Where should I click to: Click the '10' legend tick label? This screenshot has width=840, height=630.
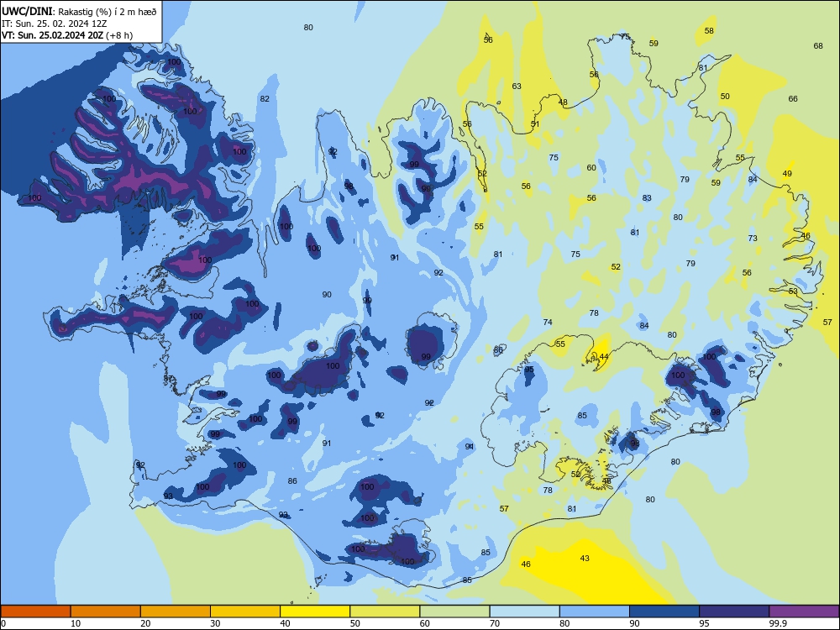(x=76, y=623)
